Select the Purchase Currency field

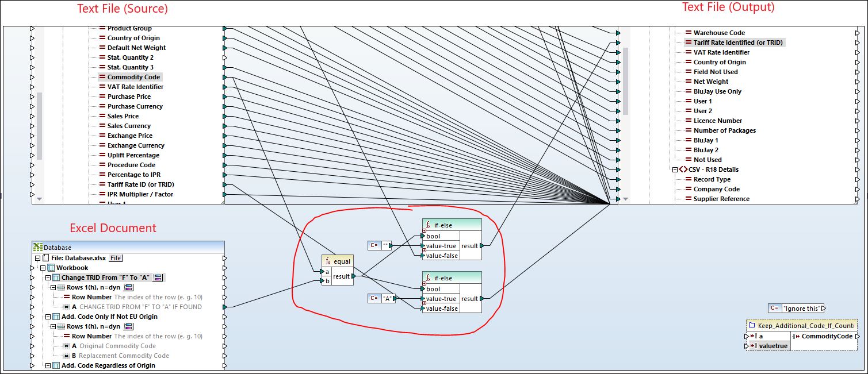[135, 106]
